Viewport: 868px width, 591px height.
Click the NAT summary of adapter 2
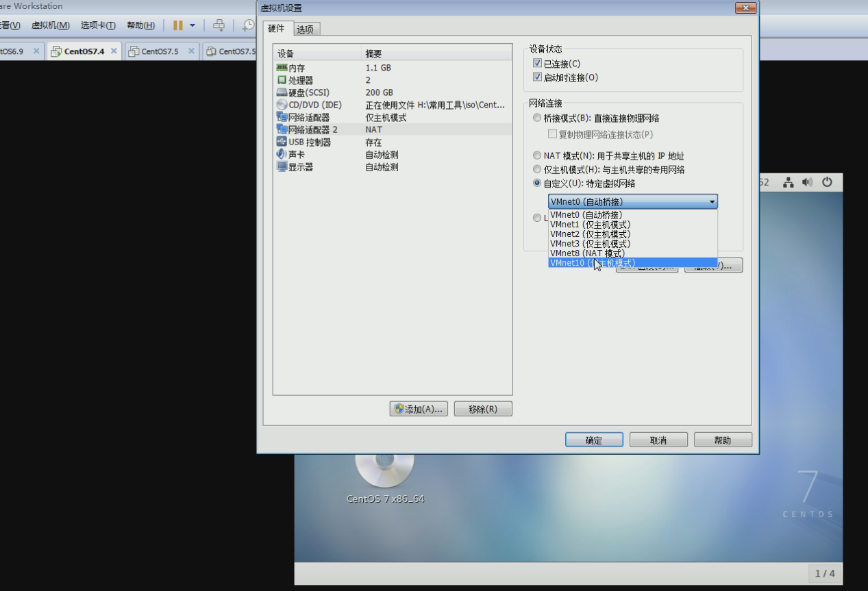[x=373, y=129]
